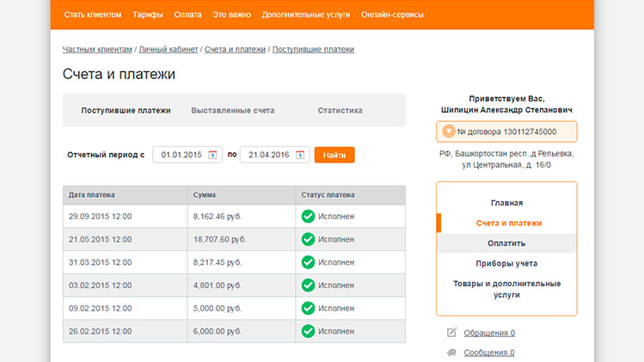Click the Счета и платежи page heading
The height and width of the screenshot is (362, 644).
tap(120, 74)
